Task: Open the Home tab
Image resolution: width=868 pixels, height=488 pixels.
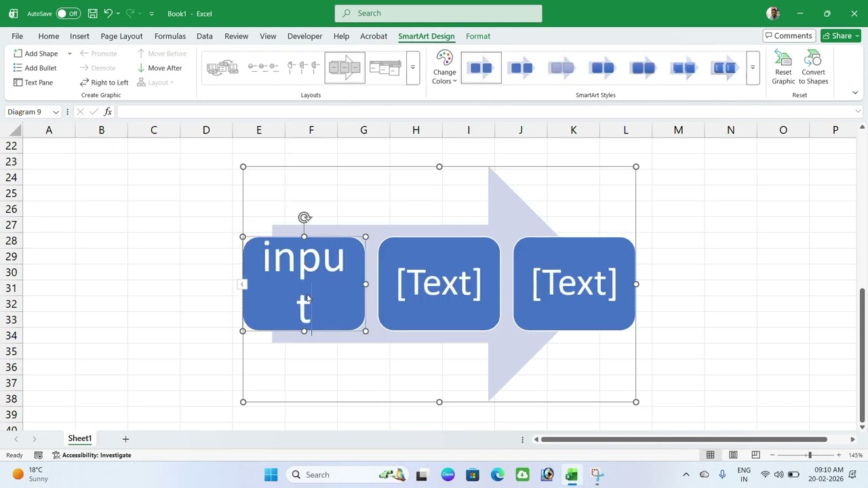Action: click(48, 36)
